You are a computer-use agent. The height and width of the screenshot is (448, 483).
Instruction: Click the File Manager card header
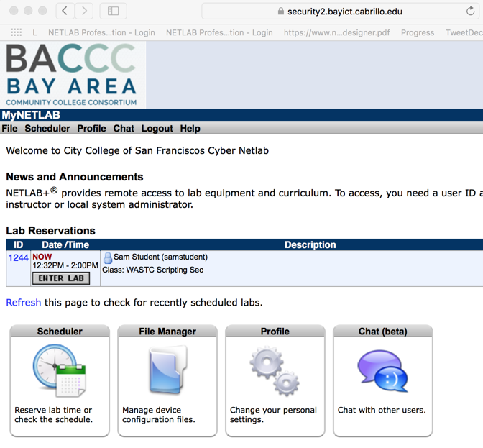pyautogui.click(x=167, y=332)
